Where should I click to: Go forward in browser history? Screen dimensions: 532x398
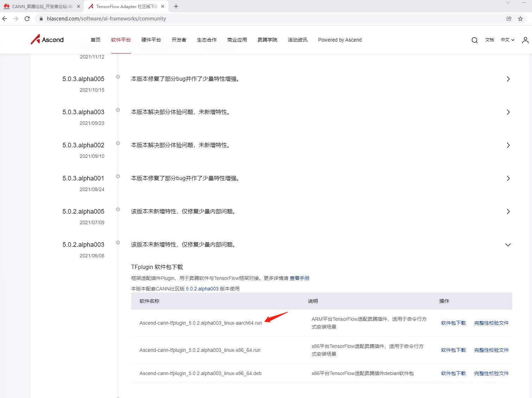coord(16,19)
